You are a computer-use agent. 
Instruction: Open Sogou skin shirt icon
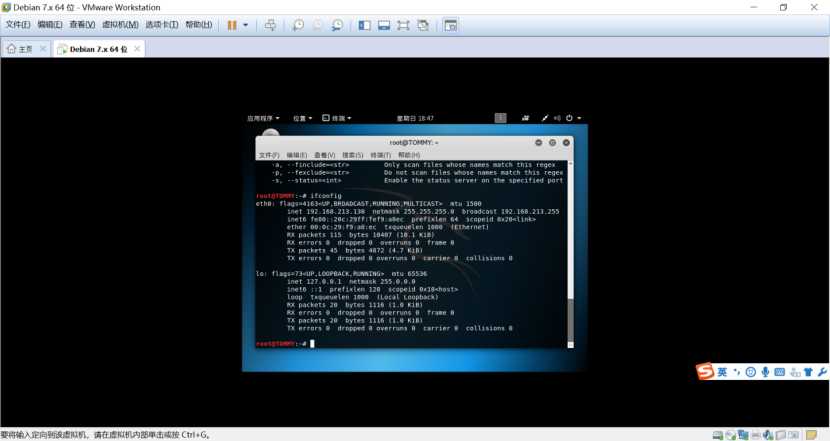click(808, 372)
